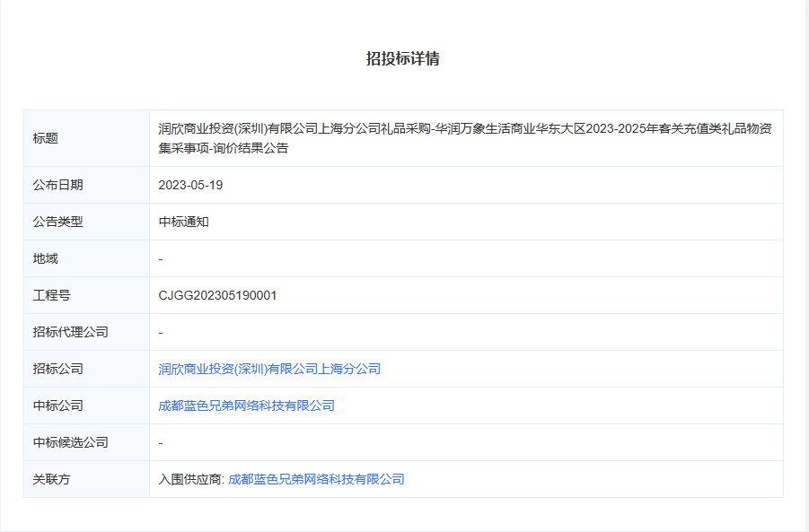809x532 pixels.
Task: Open 成都蓝色兄弟网络科技有限公司 link in 关联方 row
Action: click(x=316, y=479)
